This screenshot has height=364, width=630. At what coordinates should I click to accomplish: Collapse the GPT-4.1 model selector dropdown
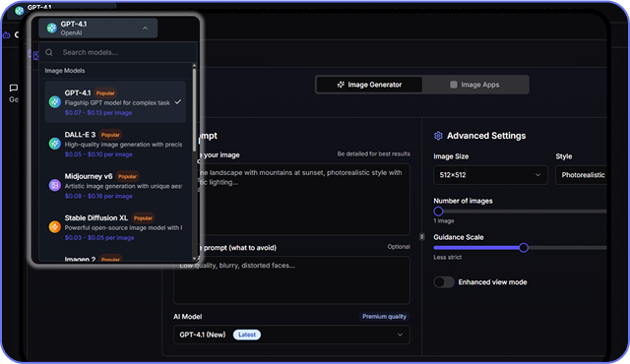98,29
